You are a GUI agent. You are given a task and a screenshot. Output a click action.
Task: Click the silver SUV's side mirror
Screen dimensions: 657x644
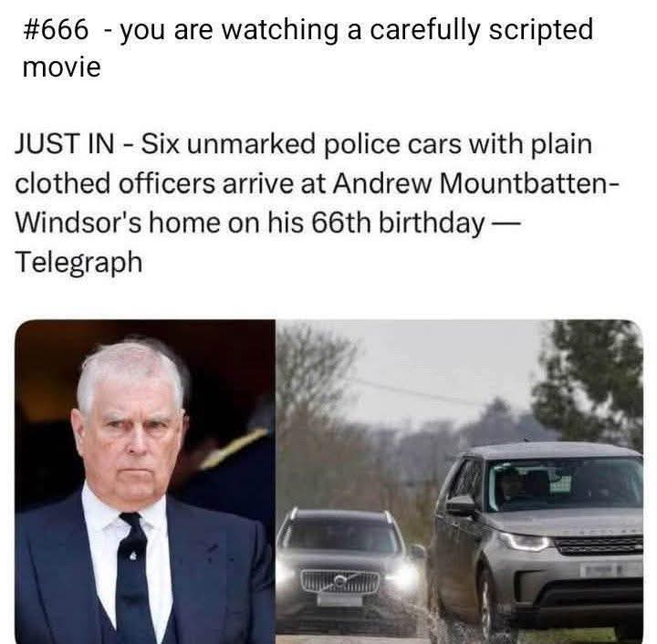pos(461,506)
